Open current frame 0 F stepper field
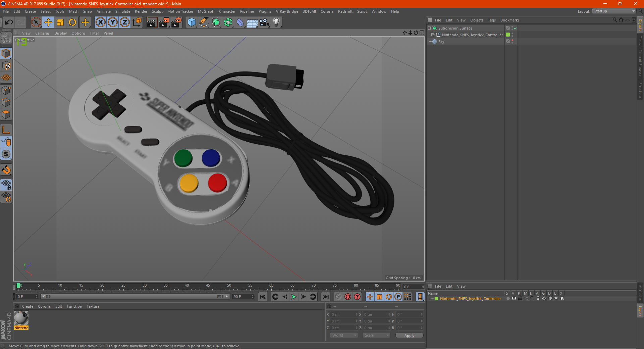The image size is (644, 349). coord(414,287)
